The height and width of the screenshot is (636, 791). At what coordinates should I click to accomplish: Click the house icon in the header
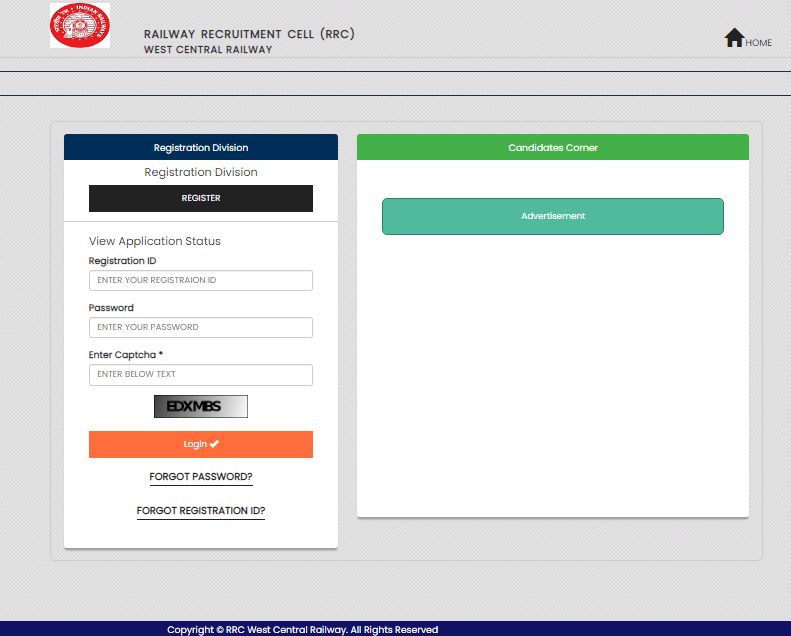[734, 38]
